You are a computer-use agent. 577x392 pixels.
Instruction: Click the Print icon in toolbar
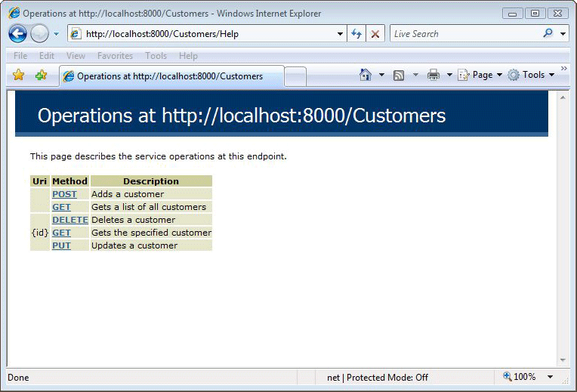pyautogui.click(x=434, y=75)
